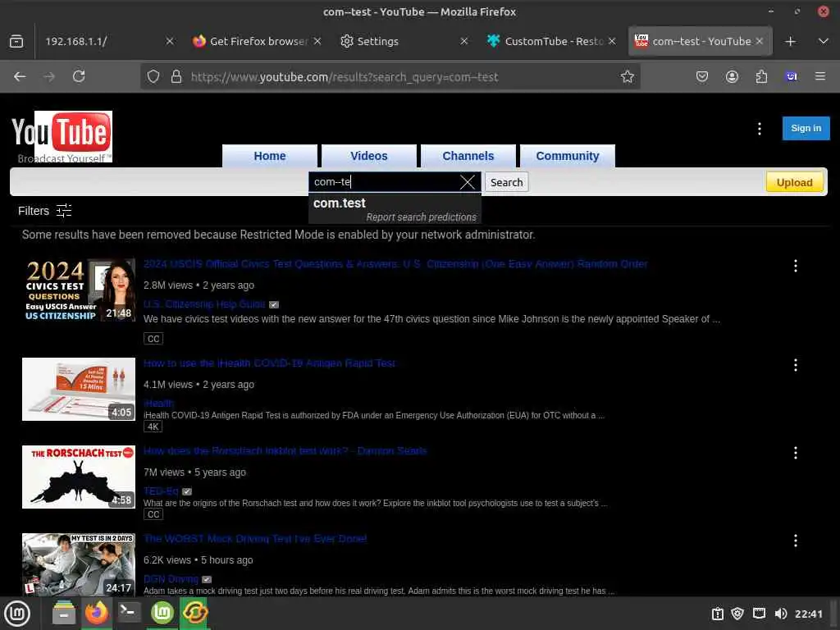The width and height of the screenshot is (840, 630).
Task: Open YouTube Videos tab
Action: click(369, 156)
